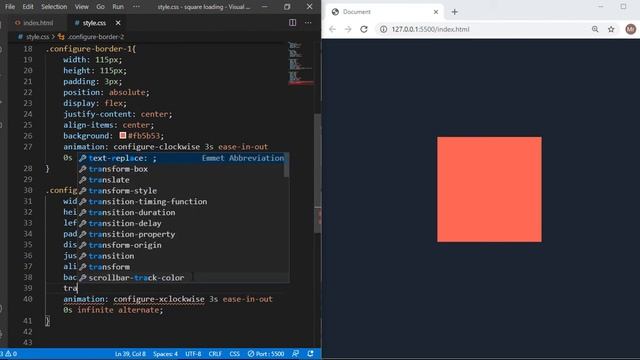Reload the browser page
640x360 pixels.
pos(364,29)
